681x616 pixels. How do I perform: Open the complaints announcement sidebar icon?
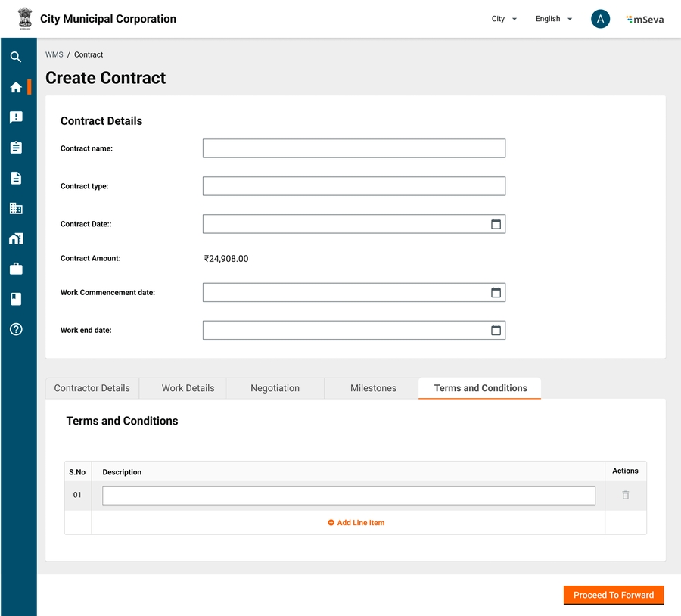(16, 117)
